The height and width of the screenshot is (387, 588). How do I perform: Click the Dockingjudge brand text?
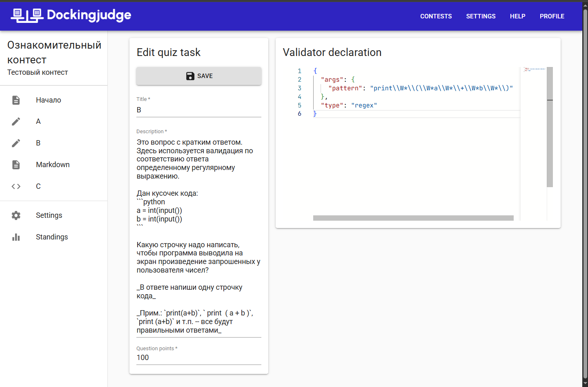click(x=89, y=16)
